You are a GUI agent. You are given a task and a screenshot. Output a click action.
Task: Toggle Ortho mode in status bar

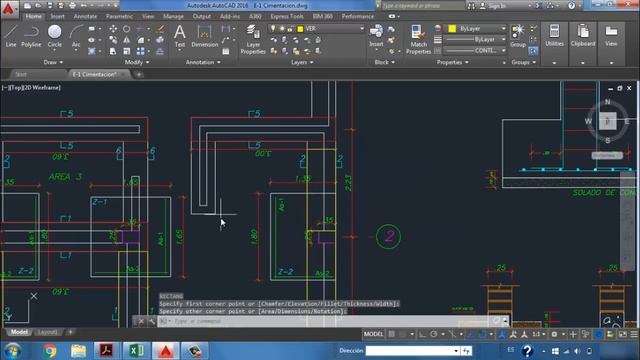pyautogui.click(x=422, y=334)
